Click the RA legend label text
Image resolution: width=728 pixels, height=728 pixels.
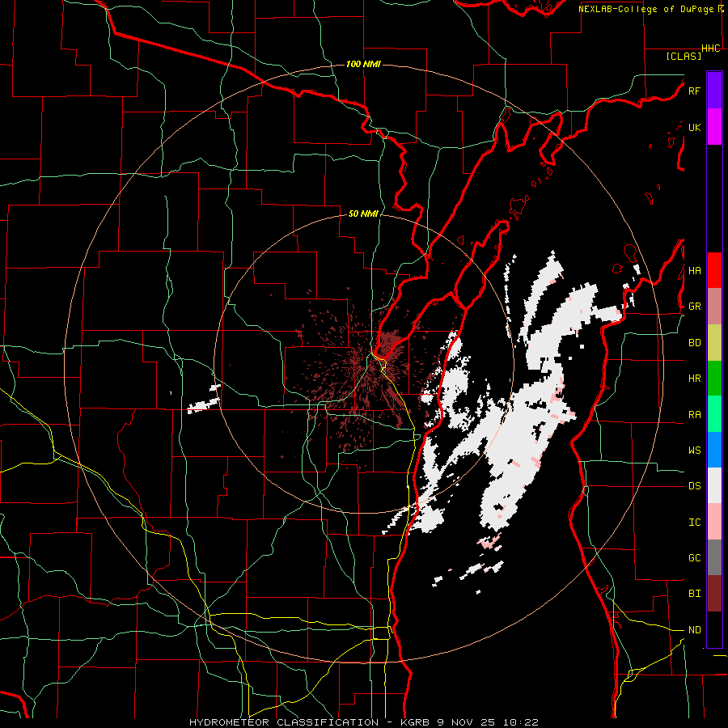694,415
